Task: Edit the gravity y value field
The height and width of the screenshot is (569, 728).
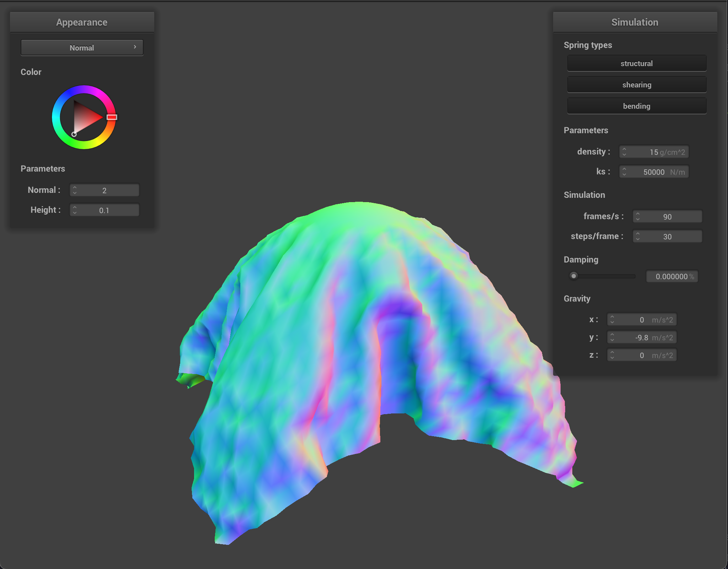Action: click(647, 337)
